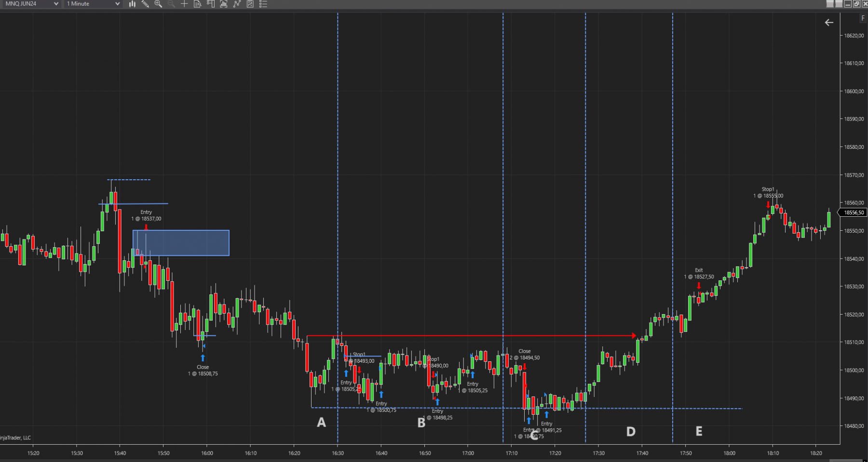Open the Indicators bar-chart icon
Screen dimensions: 868x462
224,4
